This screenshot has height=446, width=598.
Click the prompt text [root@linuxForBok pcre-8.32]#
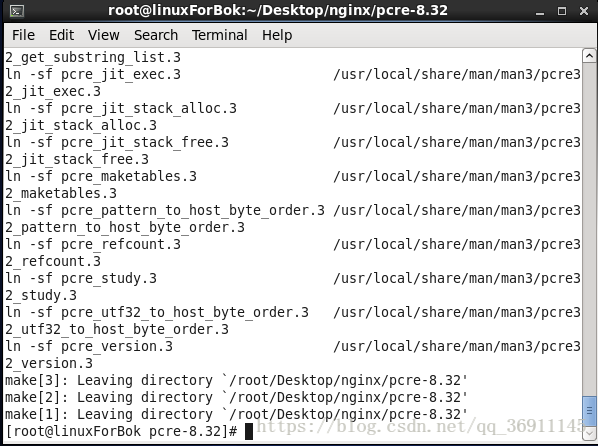(x=122, y=432)
